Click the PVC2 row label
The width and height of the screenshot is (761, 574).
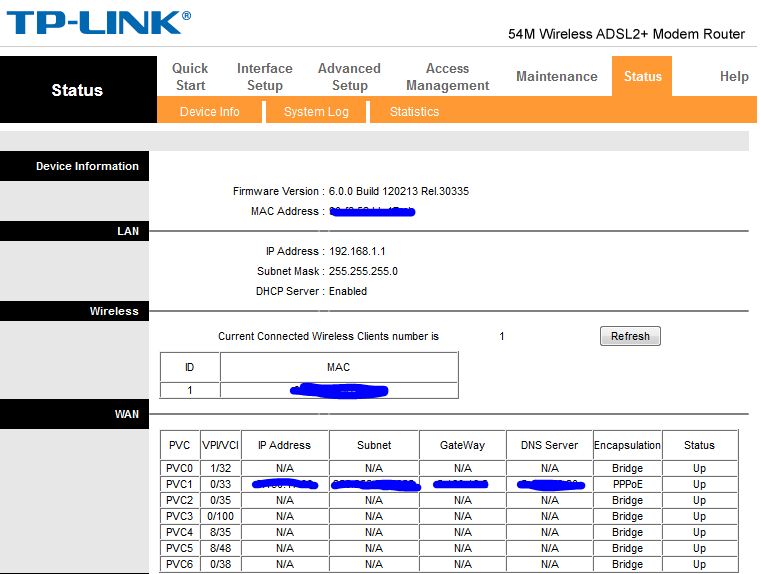180,500
